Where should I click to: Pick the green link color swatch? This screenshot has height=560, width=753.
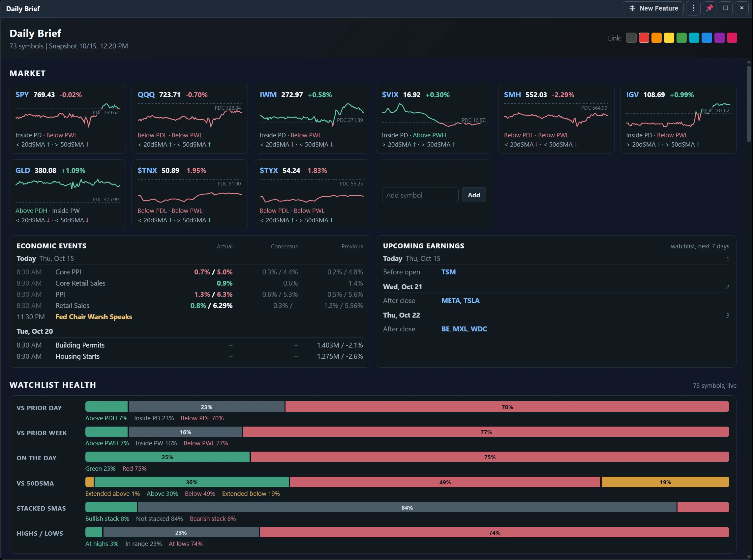tap(681, 38)
